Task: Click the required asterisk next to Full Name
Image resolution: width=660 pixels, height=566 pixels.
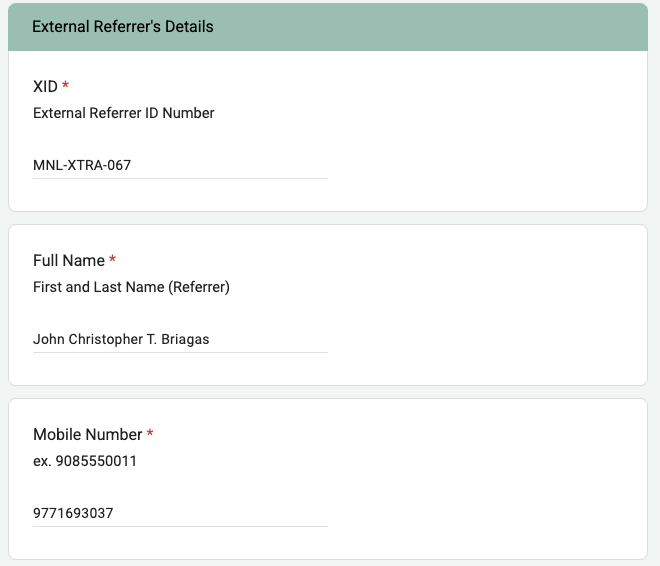Action: click(x=112, y=259)
